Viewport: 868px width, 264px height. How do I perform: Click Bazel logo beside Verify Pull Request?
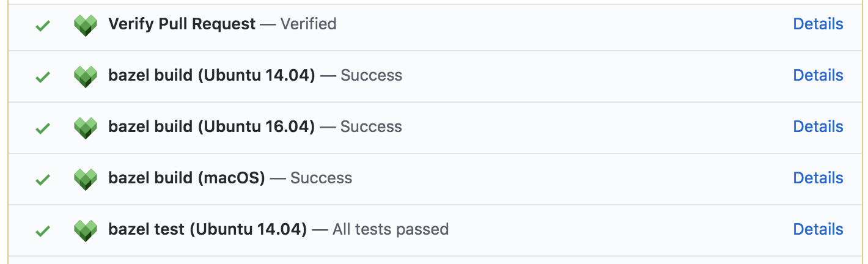[x=86, y=25]
